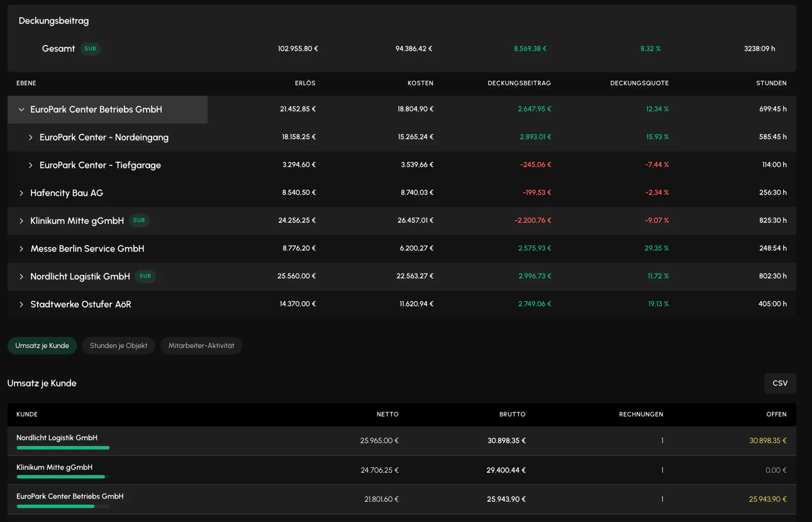The image size is (812, 522).
Task: Click Hafencity margin rate -2,34 %
Action: pyautogui.click(x=657, y=193)
